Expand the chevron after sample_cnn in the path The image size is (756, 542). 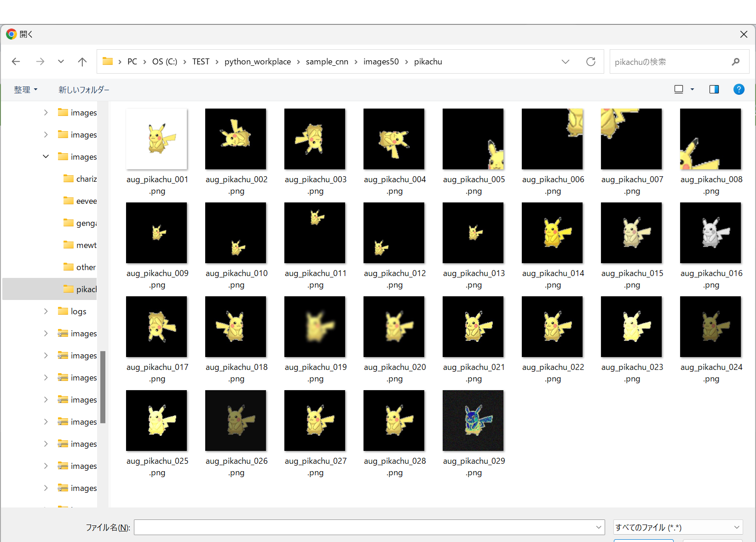[x=356, y=62]
